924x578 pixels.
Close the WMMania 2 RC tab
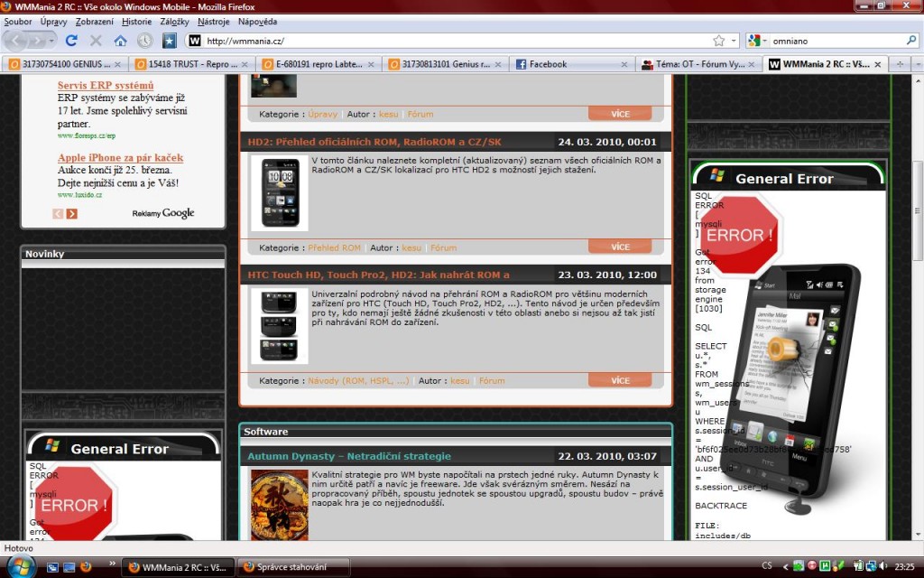point(877,64)
